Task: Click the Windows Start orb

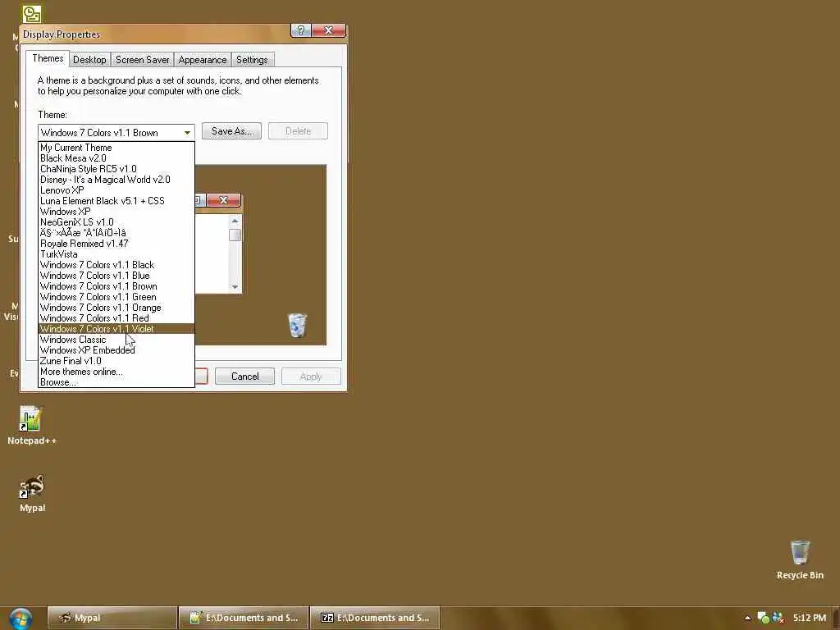Action: pyautogui.click(x=21, y=619)
